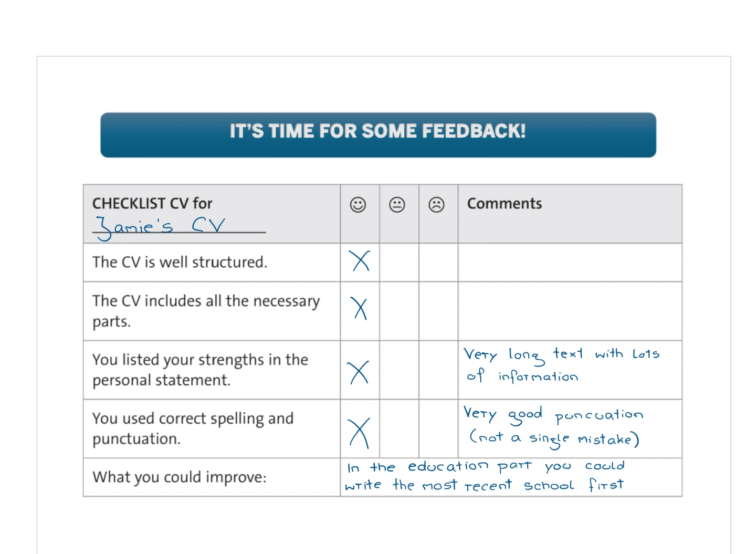
Task: Tick neutral-face cell in "necessary parts" row
Action: 399,311
